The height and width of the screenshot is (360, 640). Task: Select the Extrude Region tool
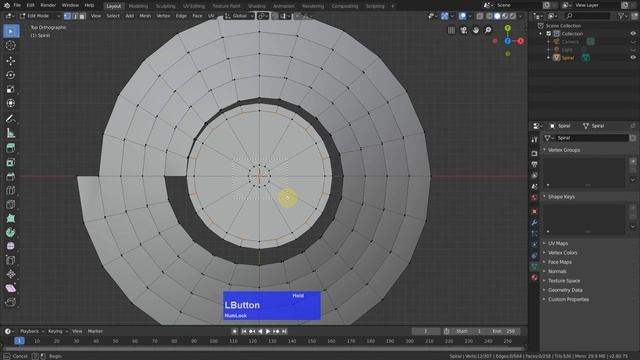tap(11, 148)
